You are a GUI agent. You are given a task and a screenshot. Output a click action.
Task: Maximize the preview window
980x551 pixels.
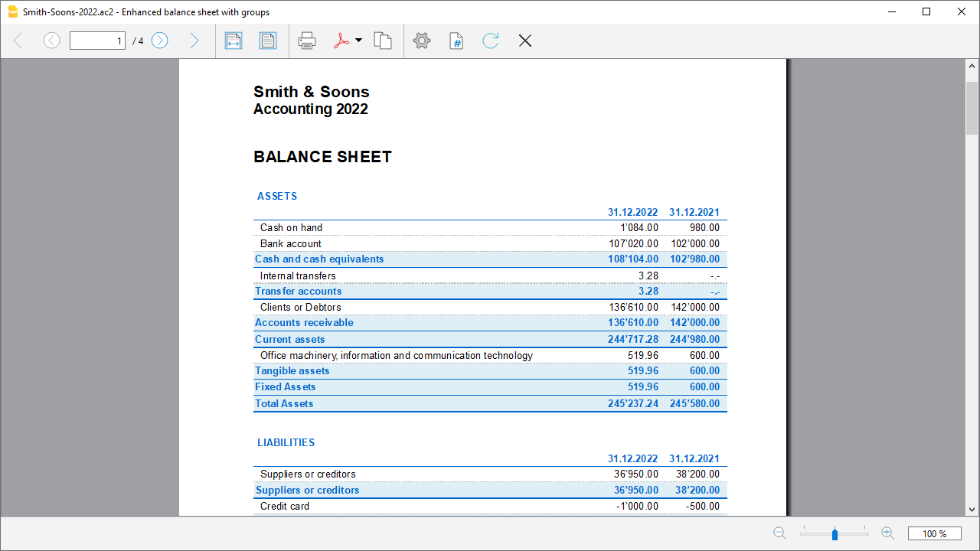(x=926, y=11)
